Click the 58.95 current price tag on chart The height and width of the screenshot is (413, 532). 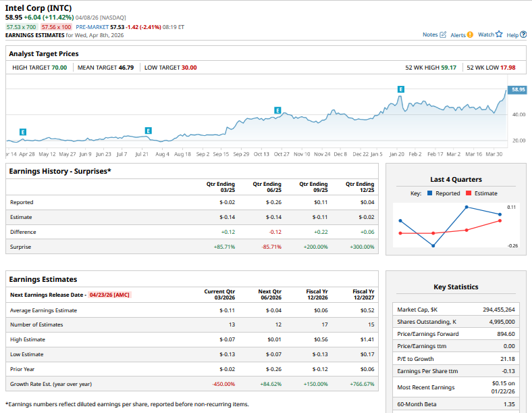[517, 89]
